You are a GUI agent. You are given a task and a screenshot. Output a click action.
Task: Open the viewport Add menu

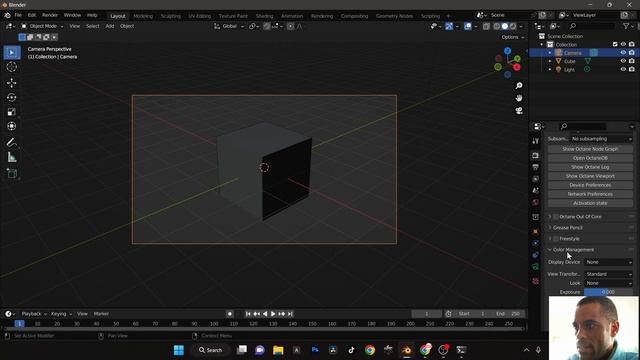tap(110, 26)
